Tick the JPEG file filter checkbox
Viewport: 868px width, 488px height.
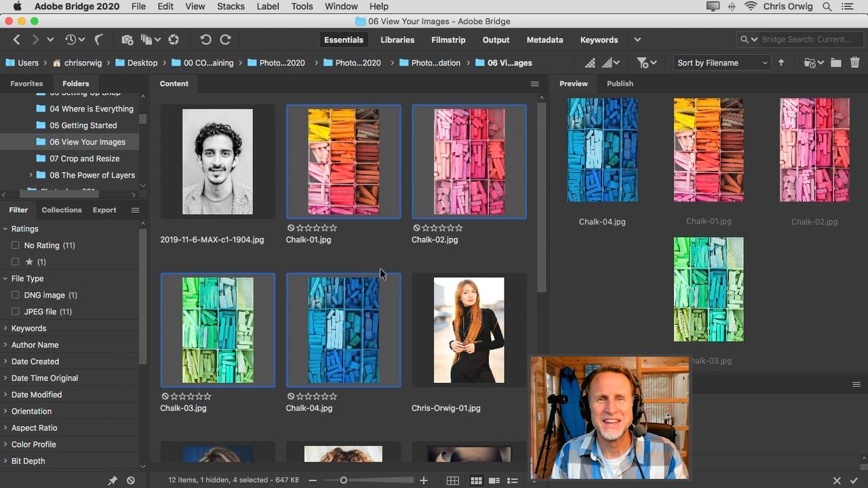pyautogui.click(x=15, y=312)
